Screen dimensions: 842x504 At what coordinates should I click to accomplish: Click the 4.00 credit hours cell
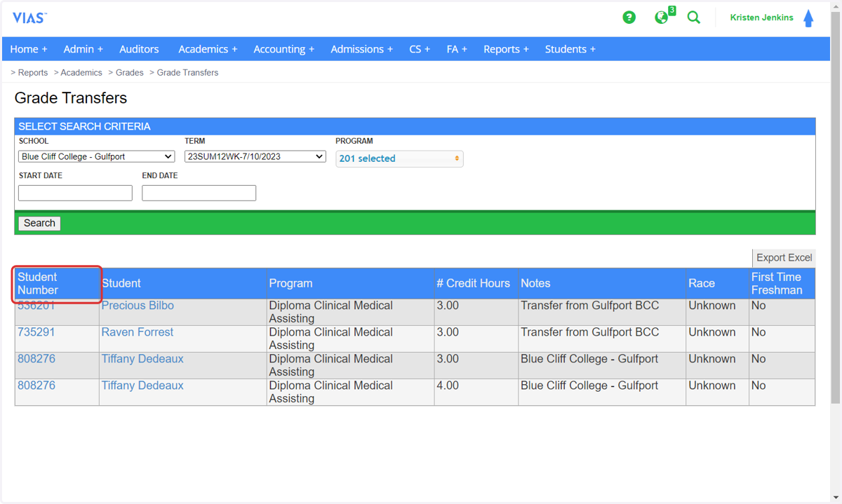476,392
